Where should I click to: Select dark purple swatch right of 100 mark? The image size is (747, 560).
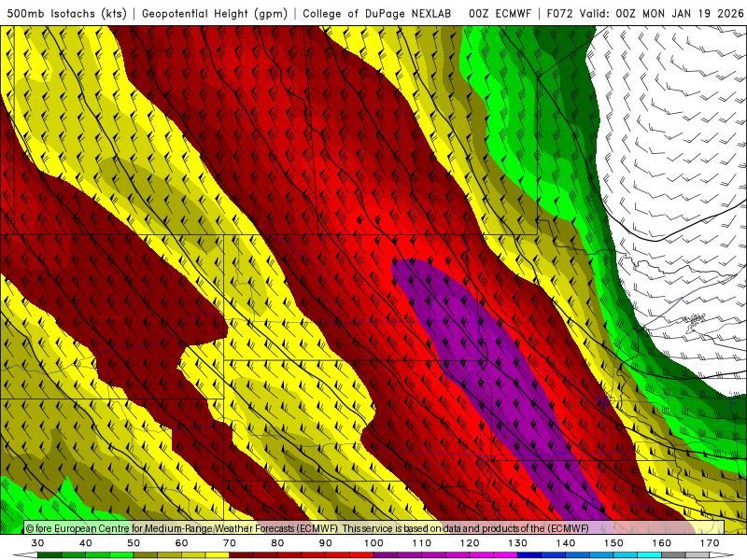pyautogui.click(x=386, y=555)
